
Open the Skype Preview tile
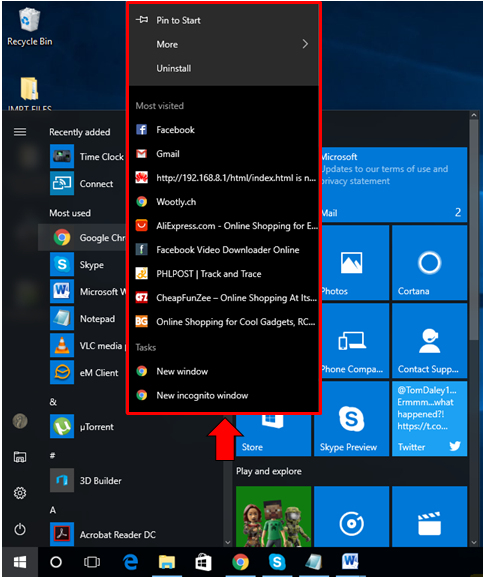pyautogui.click(x=351, y=419)
